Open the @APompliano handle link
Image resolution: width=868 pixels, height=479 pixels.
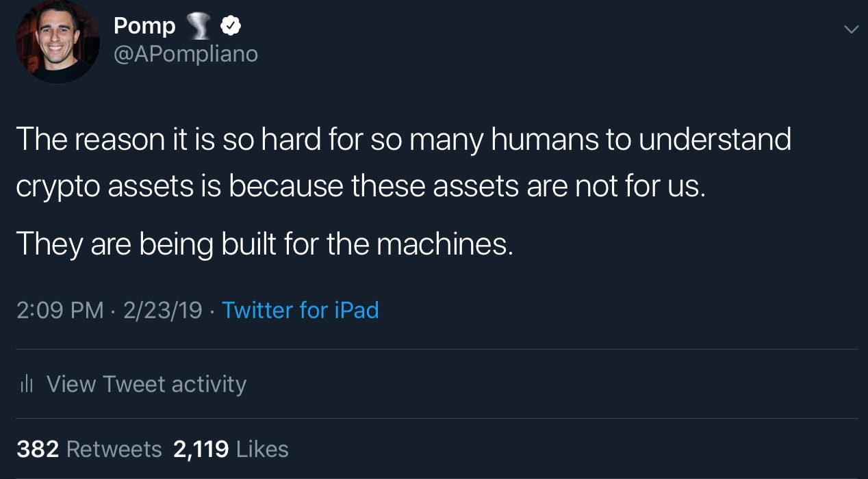coord(186,53)
